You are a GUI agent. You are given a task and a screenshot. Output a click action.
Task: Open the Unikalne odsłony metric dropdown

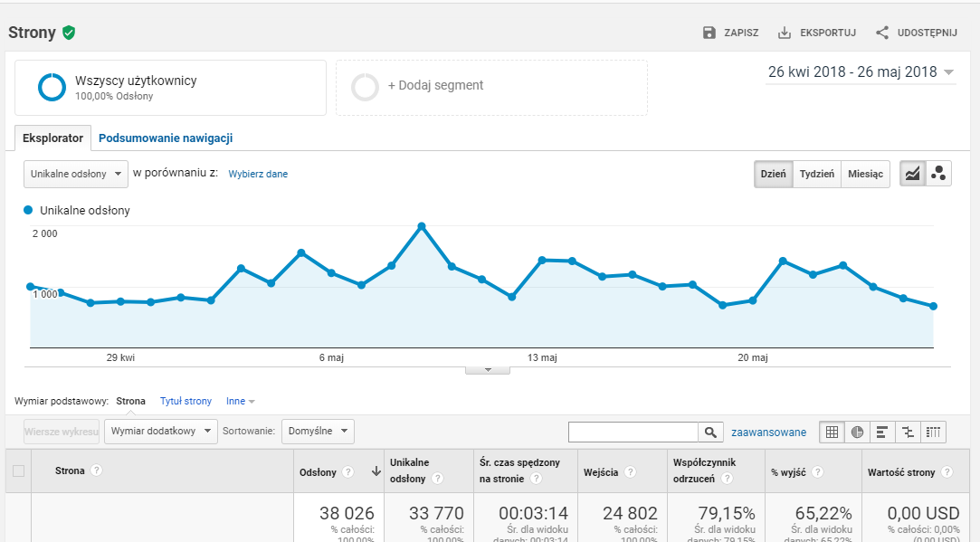[76, 174]
